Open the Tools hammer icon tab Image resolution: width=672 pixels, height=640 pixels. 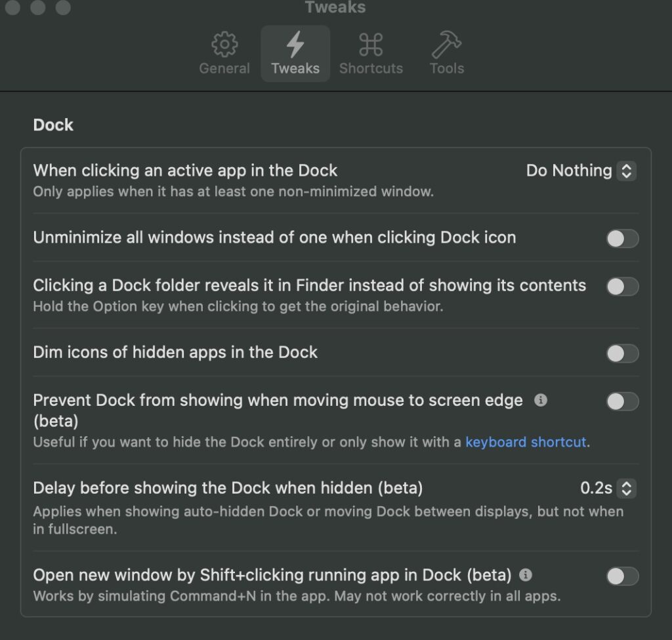[446, 44]
